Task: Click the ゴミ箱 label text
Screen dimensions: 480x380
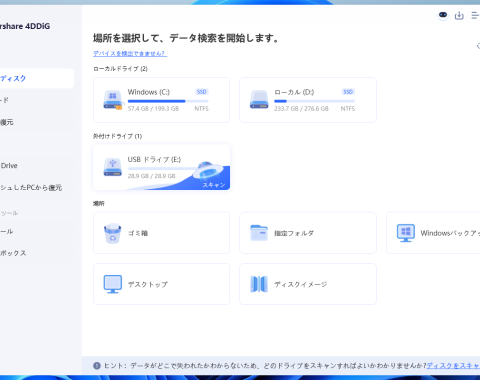Action: (138, 233)
